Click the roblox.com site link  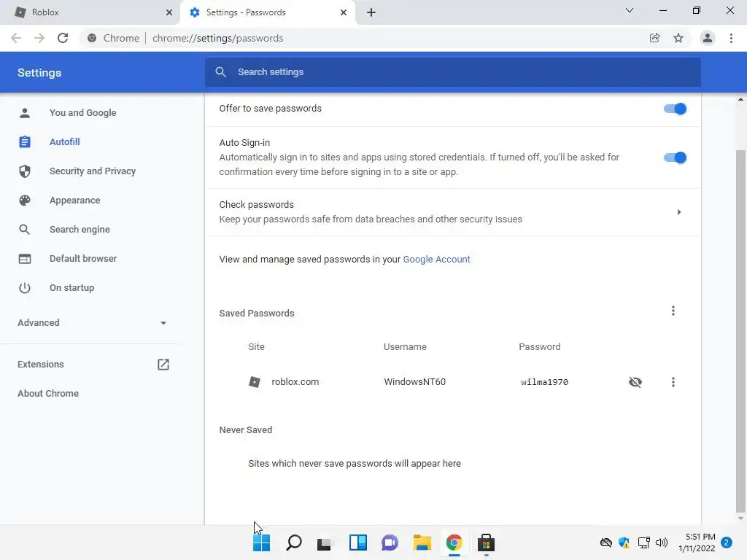click(x=295, y=382)
